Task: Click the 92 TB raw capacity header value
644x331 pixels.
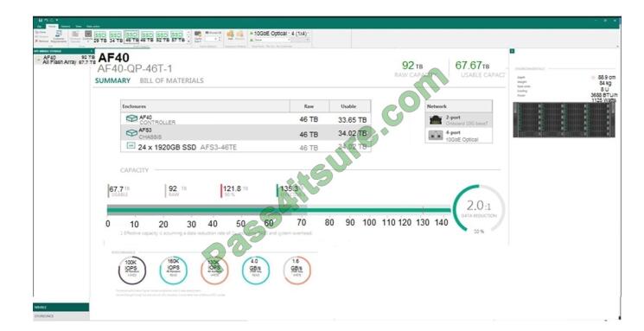Action: coord(412,66)
